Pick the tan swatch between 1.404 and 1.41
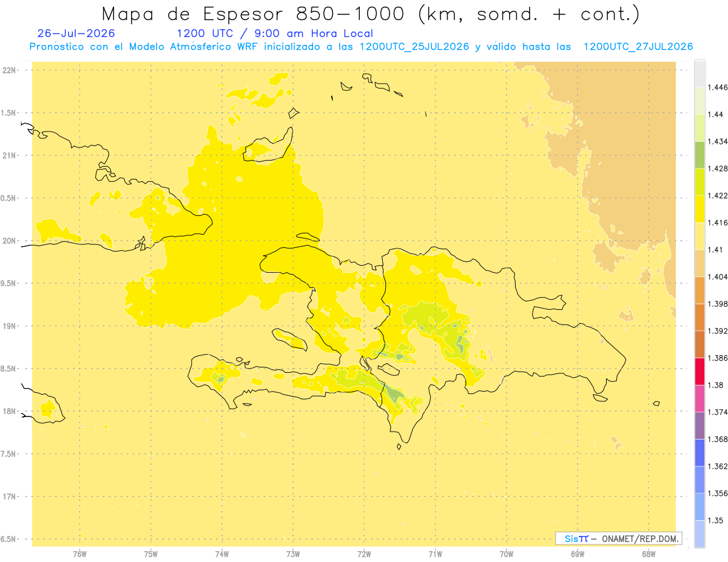This screenshot has height=562, width=728. click(699, 263)
